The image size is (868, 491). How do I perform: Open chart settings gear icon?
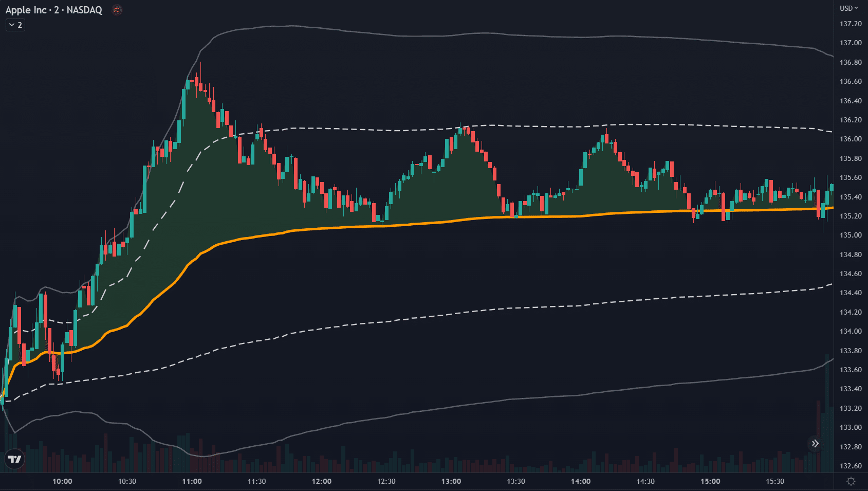[851, 481]
